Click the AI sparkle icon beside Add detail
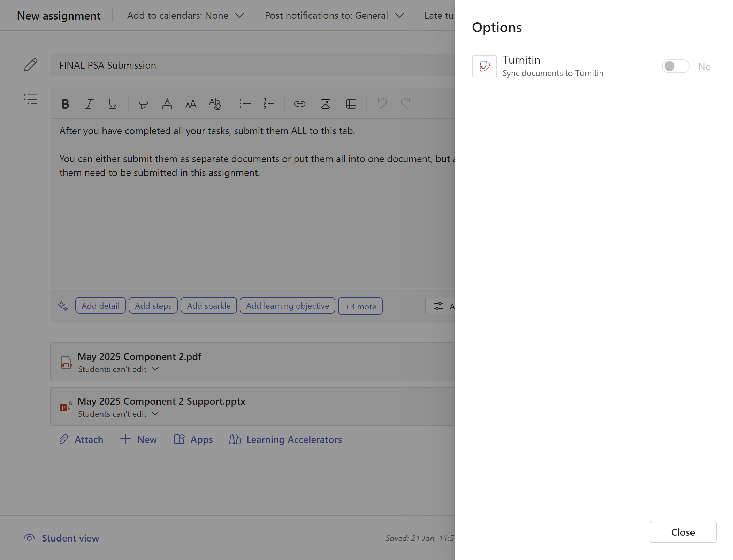Screen dimensions: 733x560 pyautogui.click(x=63, y=306)
